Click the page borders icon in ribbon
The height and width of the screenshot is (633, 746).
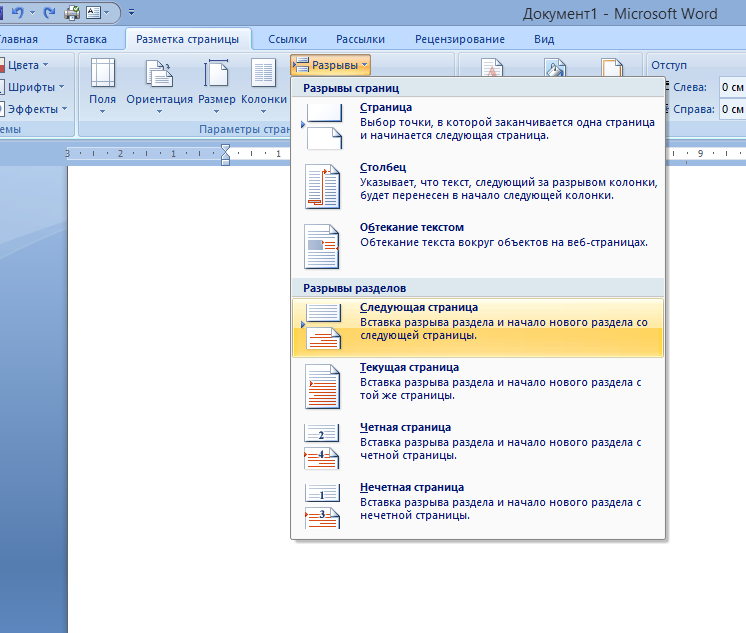[x=612, y=67]
